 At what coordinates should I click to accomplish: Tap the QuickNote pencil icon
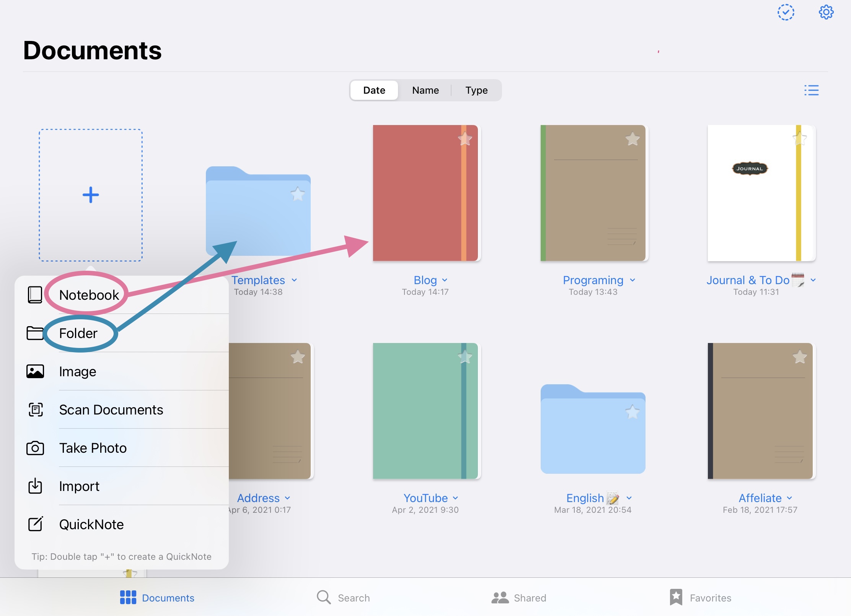point(35,524)
